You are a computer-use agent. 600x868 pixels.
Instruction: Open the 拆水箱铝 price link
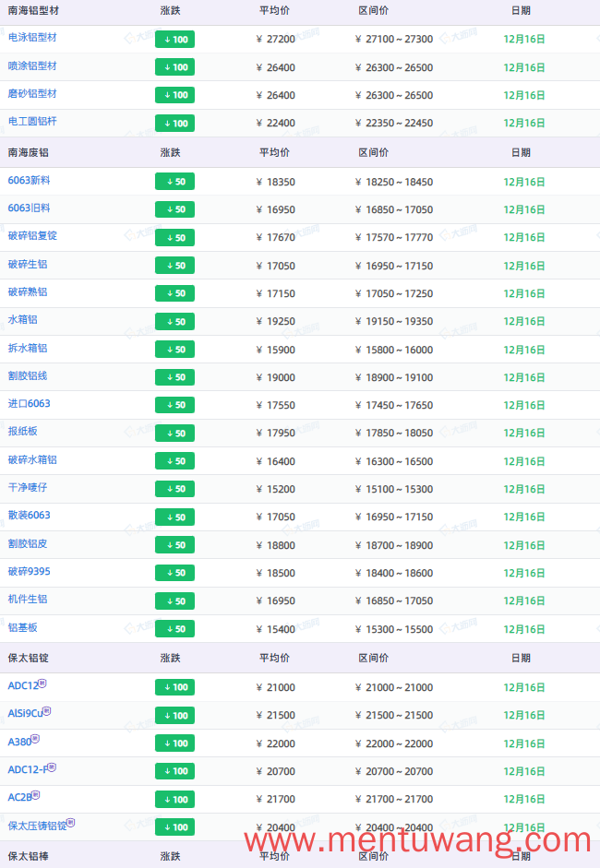pos(28,348)
